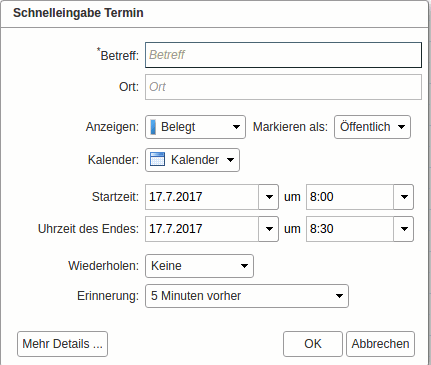The width and height of the screenshot is (431, 365).
Task: Click into the Betreff text field
Action: [x=283, y=55]
